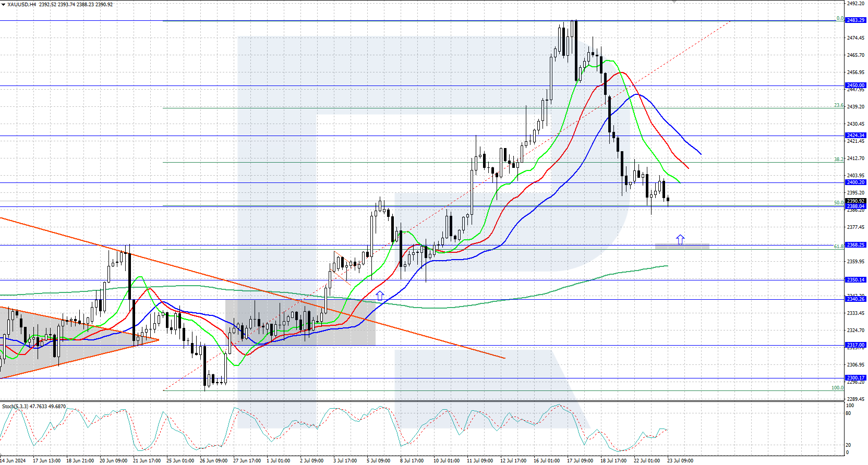Click the OHLC values starting with 2392.52
This screenshot has height=465, width=868.
tap(76, 4)
